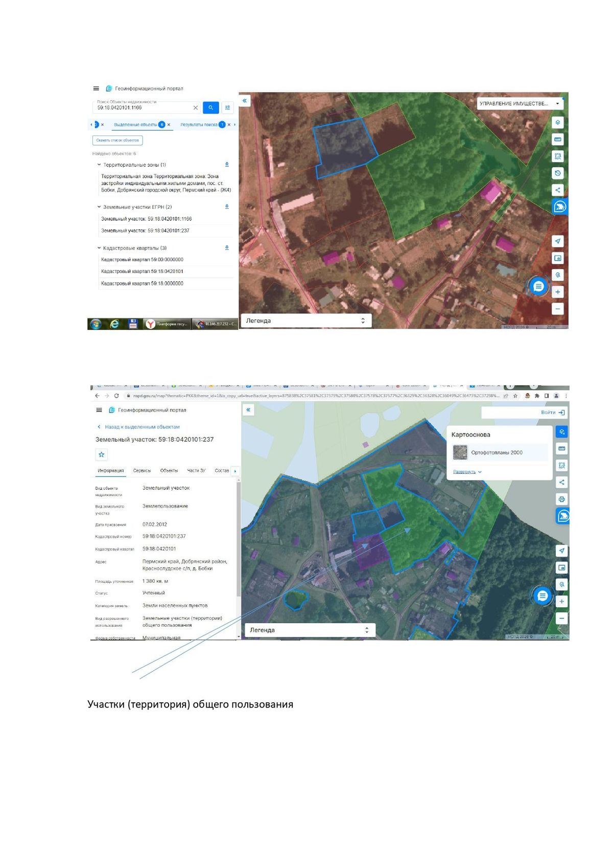Open the hamburger menu in the upper portal screenshot
This screenshot has width=613, height=868.
96,88
